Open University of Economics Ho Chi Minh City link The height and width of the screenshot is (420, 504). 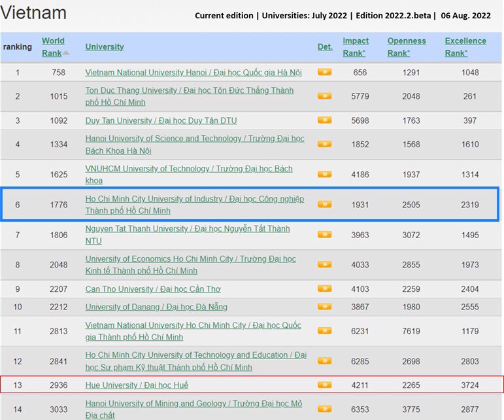coord(190,265)
